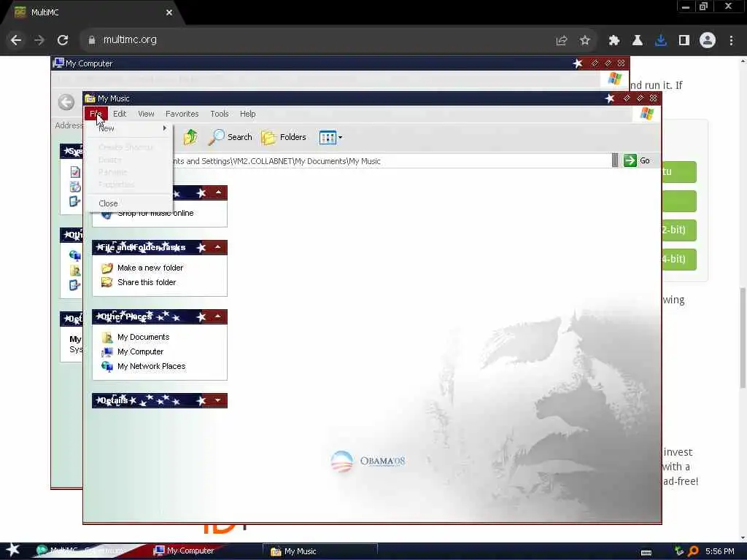Reload the multimc.org page

tap(63, 41)
